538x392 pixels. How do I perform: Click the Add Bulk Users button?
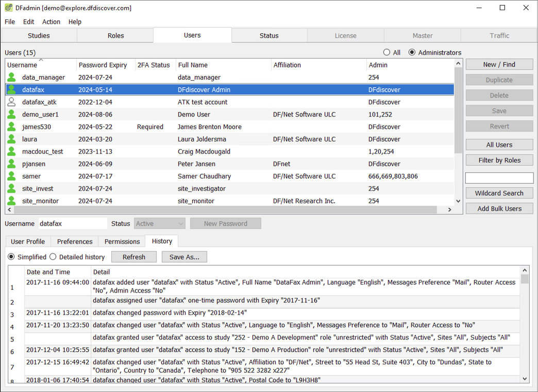(x=499, y=209)
